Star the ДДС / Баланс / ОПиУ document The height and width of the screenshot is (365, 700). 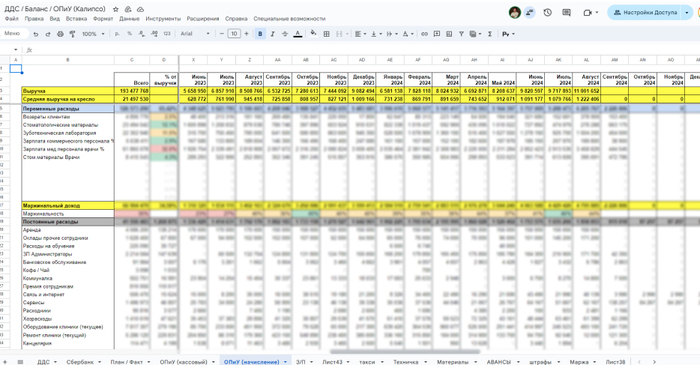coord(116,9)
